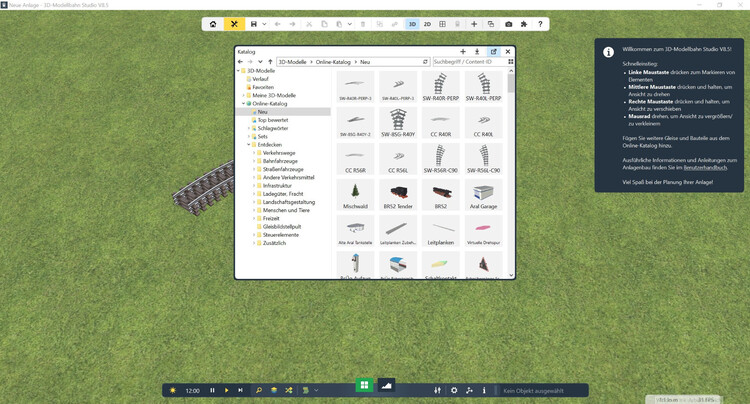750x404 pixels.
Task: Click the download icon in Katalog header
Action: (477, 51)
